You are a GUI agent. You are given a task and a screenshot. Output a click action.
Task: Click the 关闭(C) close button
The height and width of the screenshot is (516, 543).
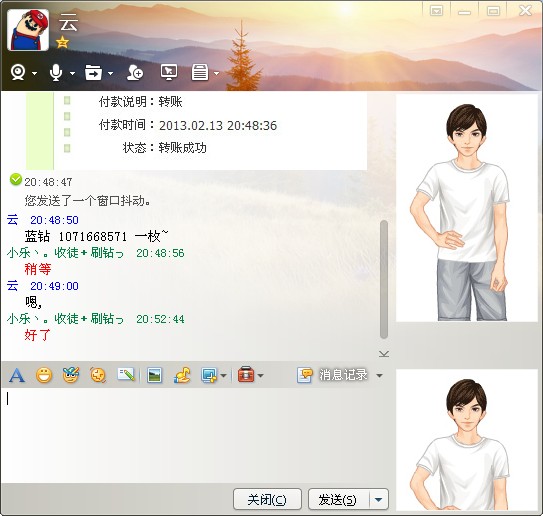pos(267,499)
